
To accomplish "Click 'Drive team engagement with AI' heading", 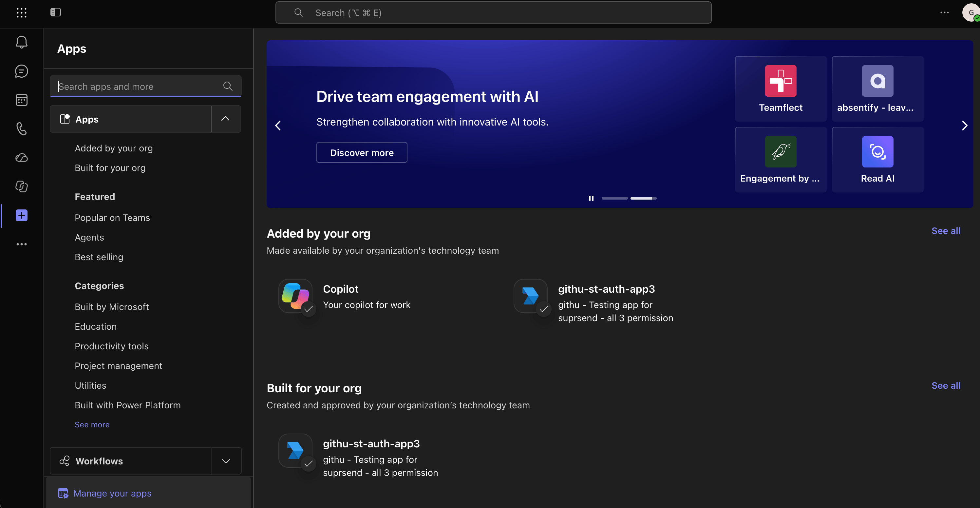I will (427, 96).
